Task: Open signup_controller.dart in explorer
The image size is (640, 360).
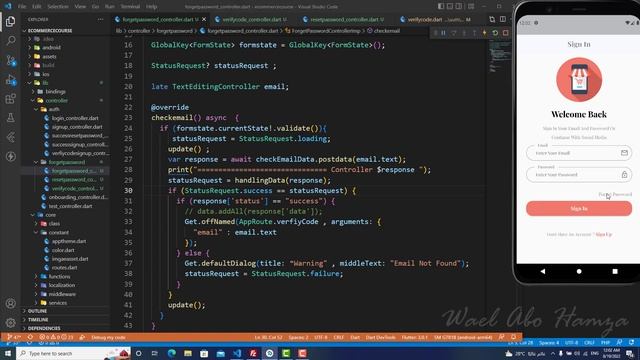Action: click(77, 127)
